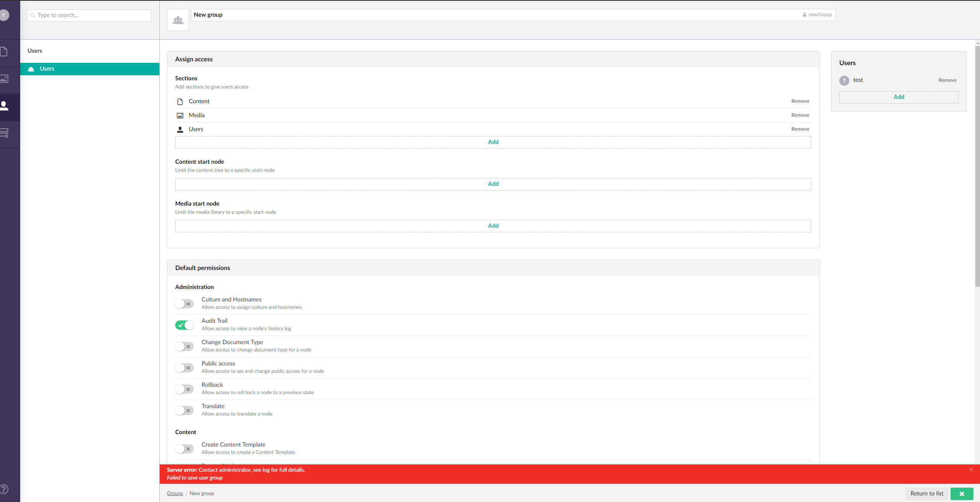Viewport: 980px width, 502px height.
Task: Select Users in the left tree panel
Action: pyautogui.click(x=47, y=69)
